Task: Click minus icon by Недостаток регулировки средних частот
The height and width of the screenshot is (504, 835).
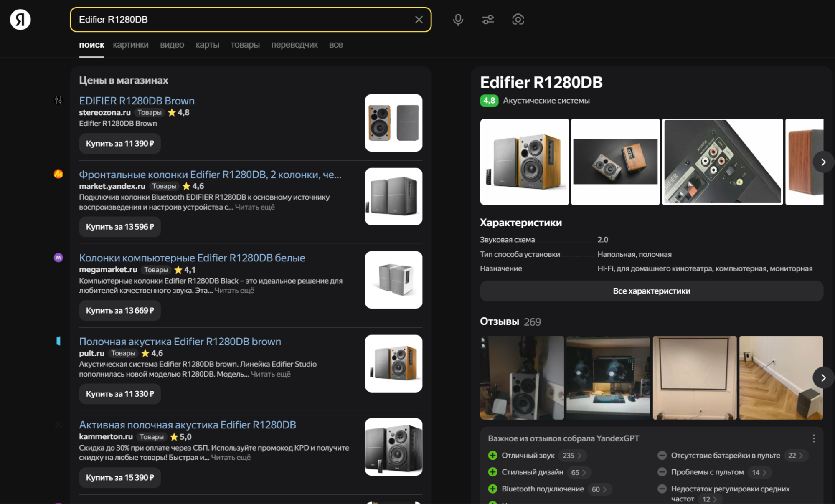Action: pyautogui.click(x=662, y=489)
